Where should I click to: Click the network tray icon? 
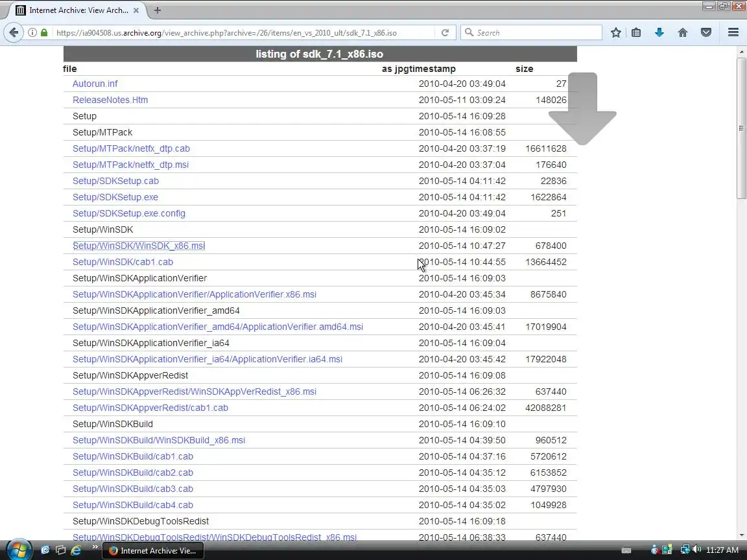click(685, 550)
